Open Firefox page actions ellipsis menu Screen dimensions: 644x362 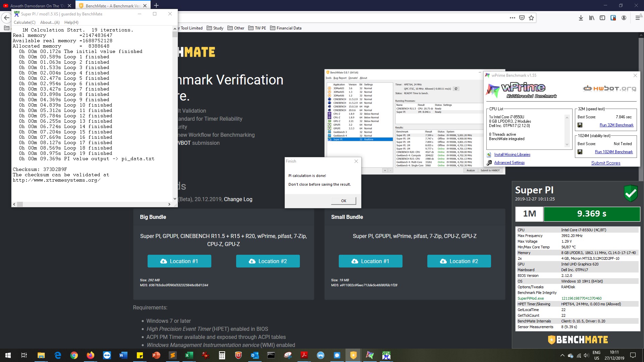click(x=512, y=18)
